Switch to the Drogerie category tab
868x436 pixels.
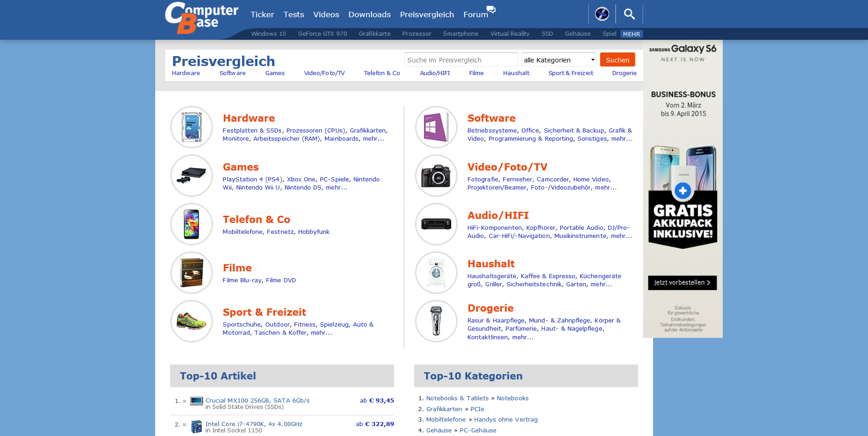coord(624,73)
